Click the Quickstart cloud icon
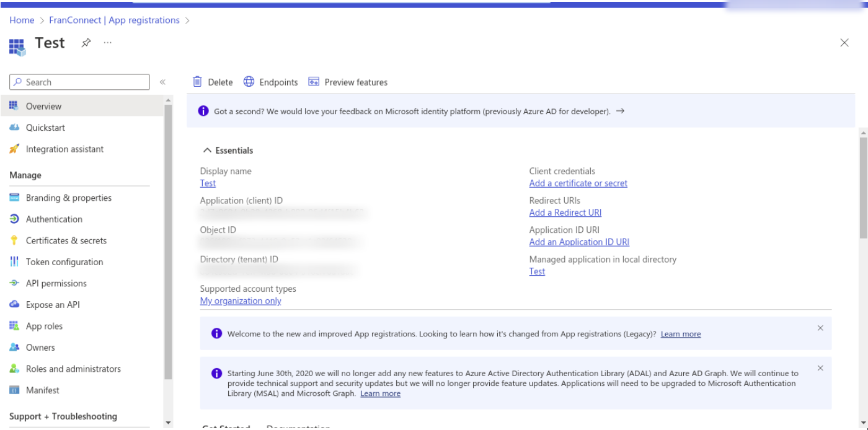Screen dimensions: 868x430 14,128
